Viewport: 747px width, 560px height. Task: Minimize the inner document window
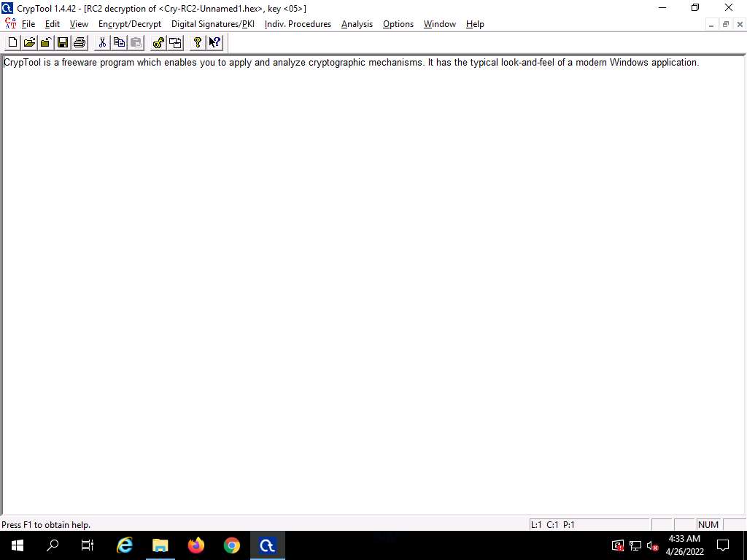point(712,24)
